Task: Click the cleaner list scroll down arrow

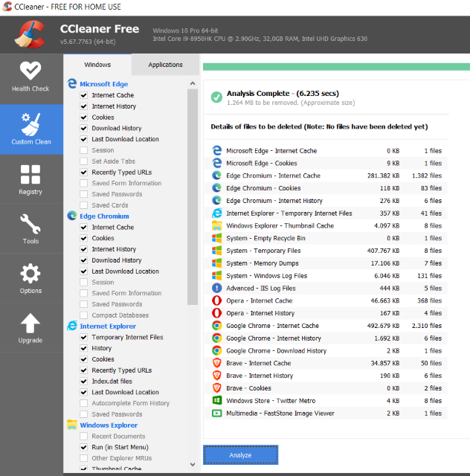Action: [193, 464]
